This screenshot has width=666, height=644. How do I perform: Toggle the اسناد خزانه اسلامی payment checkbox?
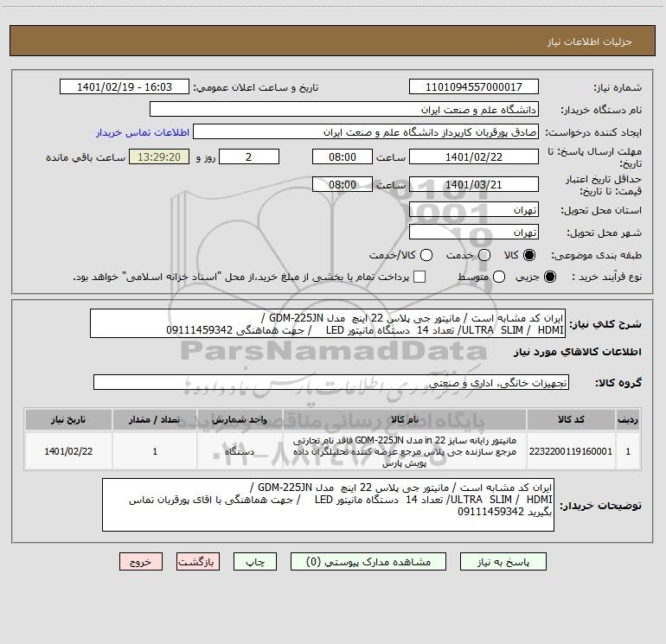[x=419, y=277]
